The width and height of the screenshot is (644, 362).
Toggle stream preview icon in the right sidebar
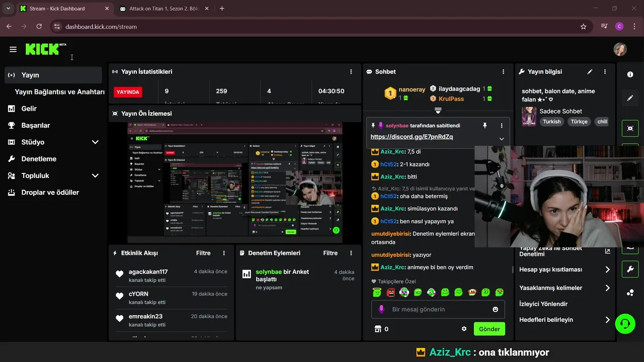[x=630, y=128]
